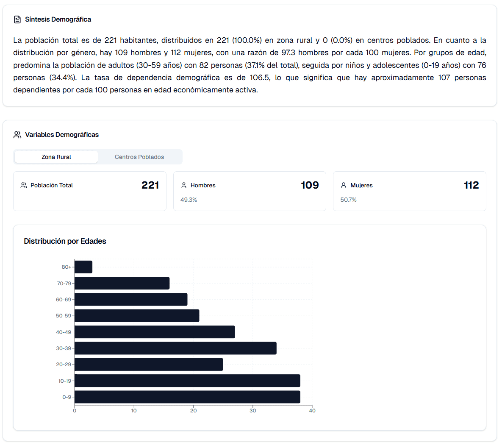Switch to the Centros Poblados tab
The image size is (502, 448).
pos(139,157)
